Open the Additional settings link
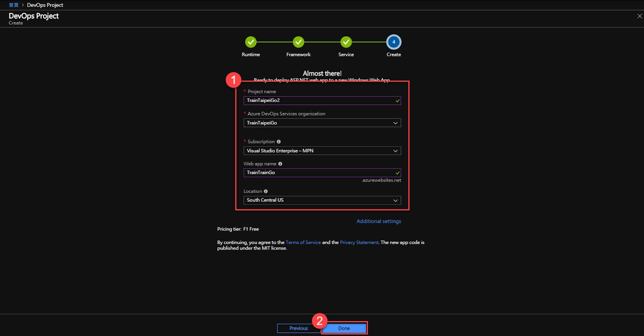This screenshot has width=644, height=336. (x=379, y=221)
